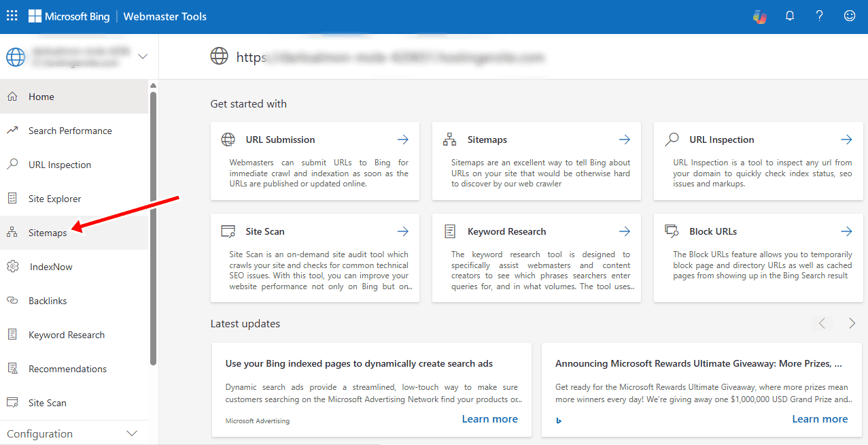Image resolution: width=868 pixels, height=445 pixels.
Task: Open Keyword Research card arrow
Action: coord(625,231)
